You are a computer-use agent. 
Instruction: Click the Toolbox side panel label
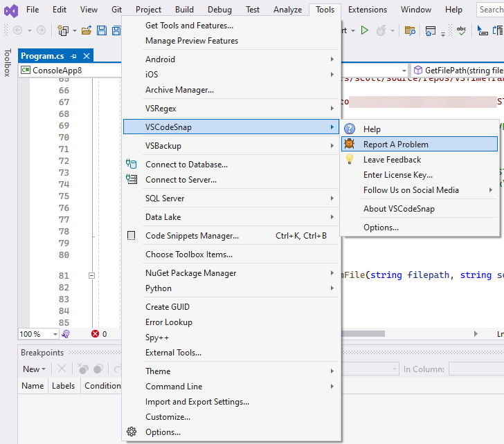(x=8, y=63)
